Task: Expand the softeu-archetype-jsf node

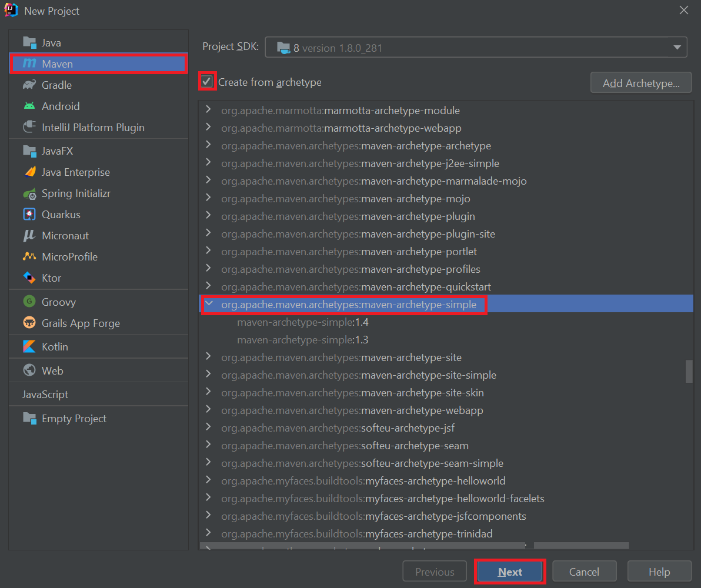Action: [208, 427]
